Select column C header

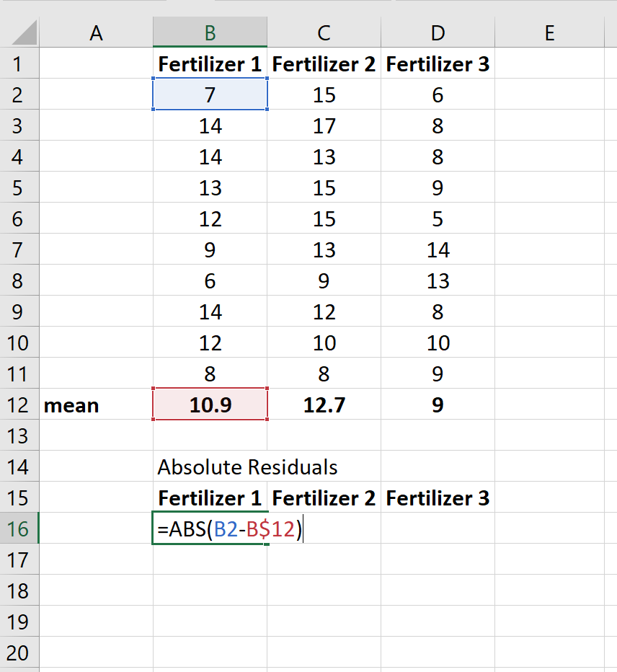click(x=324, y=32)
